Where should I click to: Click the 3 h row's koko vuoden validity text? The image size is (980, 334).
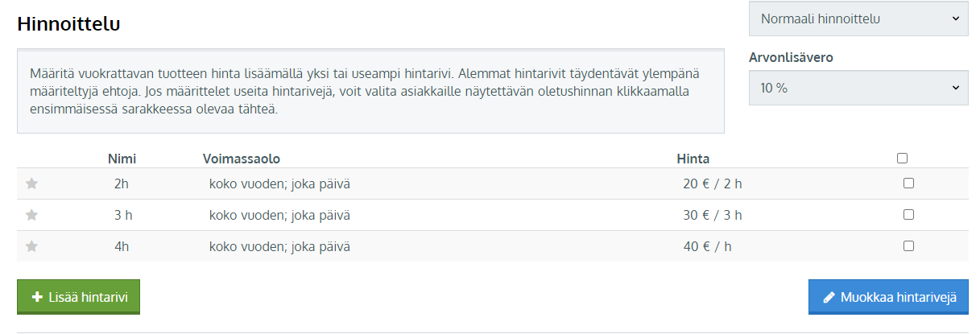[279, 215]
